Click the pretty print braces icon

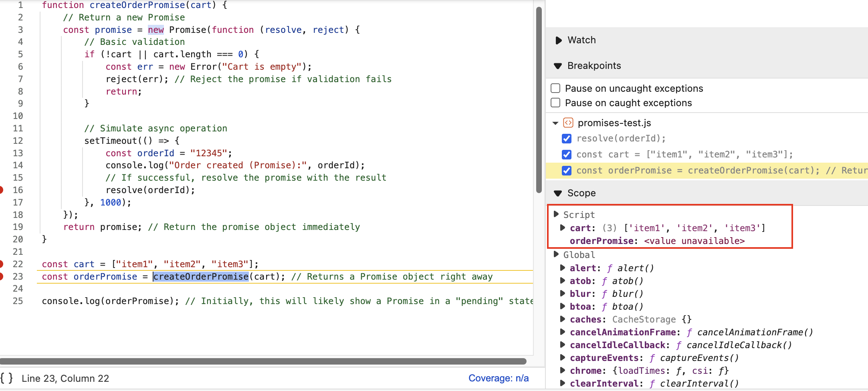tap(6, 378)
